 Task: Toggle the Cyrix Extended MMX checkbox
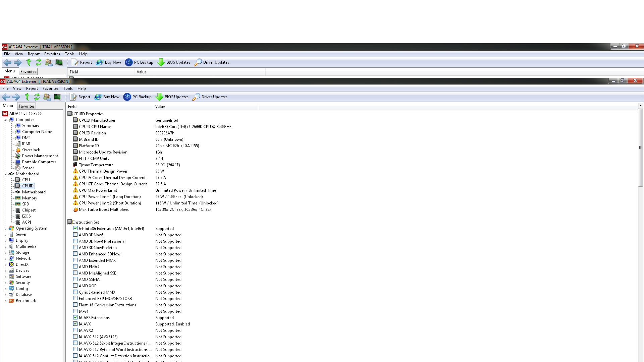tap(75, 292)
